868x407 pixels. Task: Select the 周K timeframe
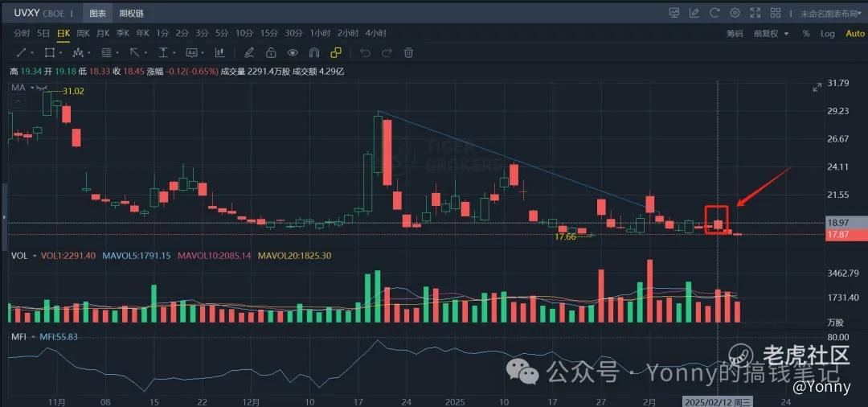(83, 33)
